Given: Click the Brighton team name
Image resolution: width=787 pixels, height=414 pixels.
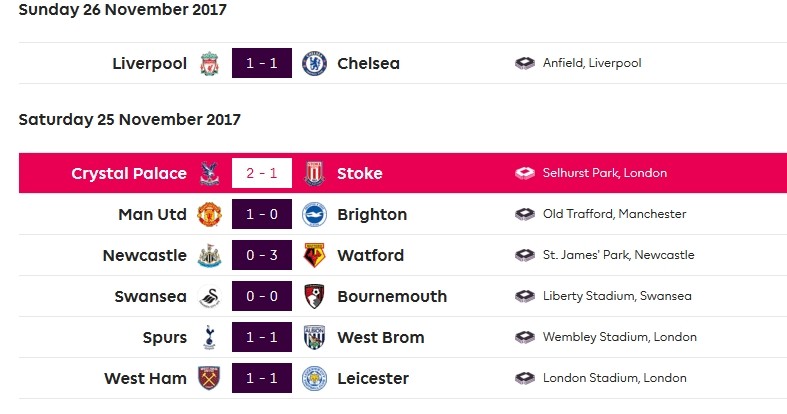Looking at the screenshot, I should (x=372, y=214).
